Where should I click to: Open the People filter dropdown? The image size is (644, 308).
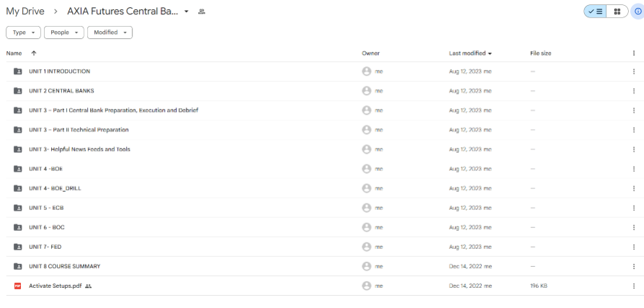coord(63,32)
